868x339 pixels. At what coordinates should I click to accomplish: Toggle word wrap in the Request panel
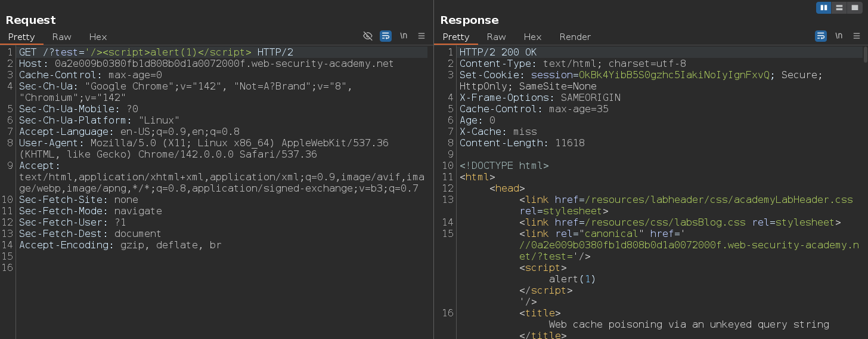tap(386, 36)
